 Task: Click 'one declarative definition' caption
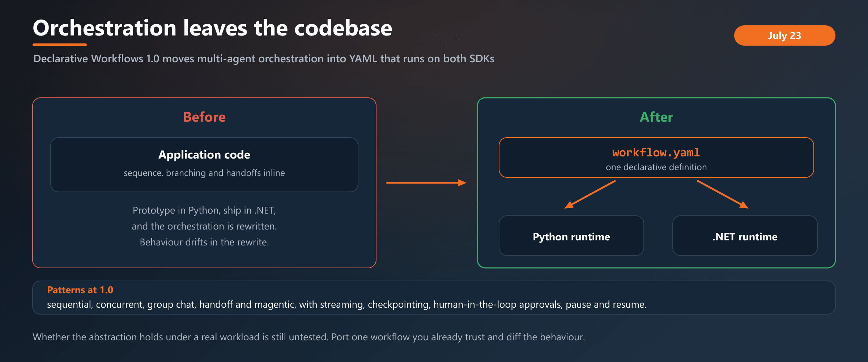(656, 167)
